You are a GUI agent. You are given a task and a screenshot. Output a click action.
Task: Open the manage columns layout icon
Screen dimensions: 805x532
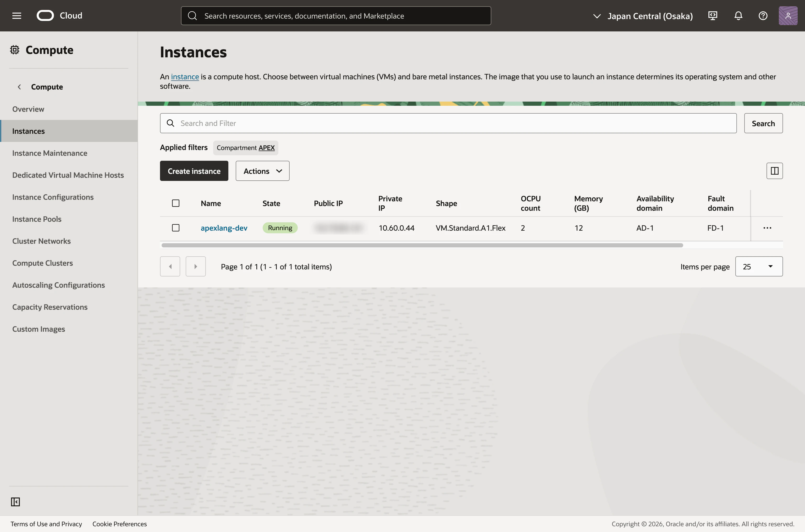[x=774, y=171]
